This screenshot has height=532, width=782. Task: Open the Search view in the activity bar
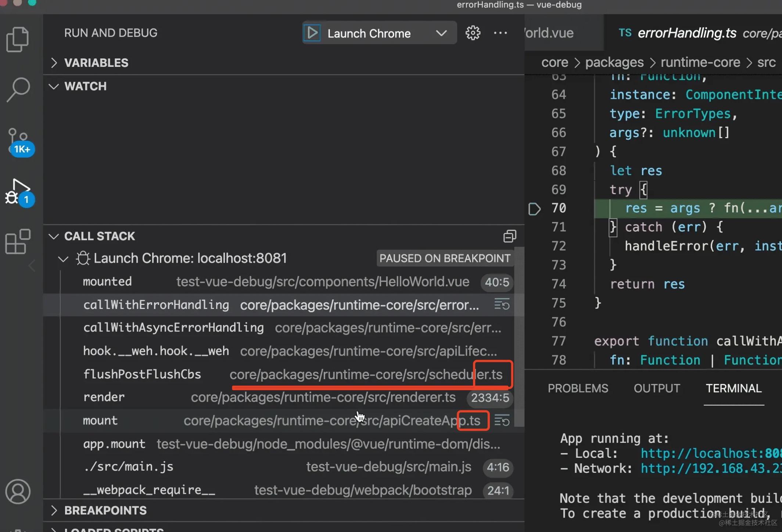18,89
